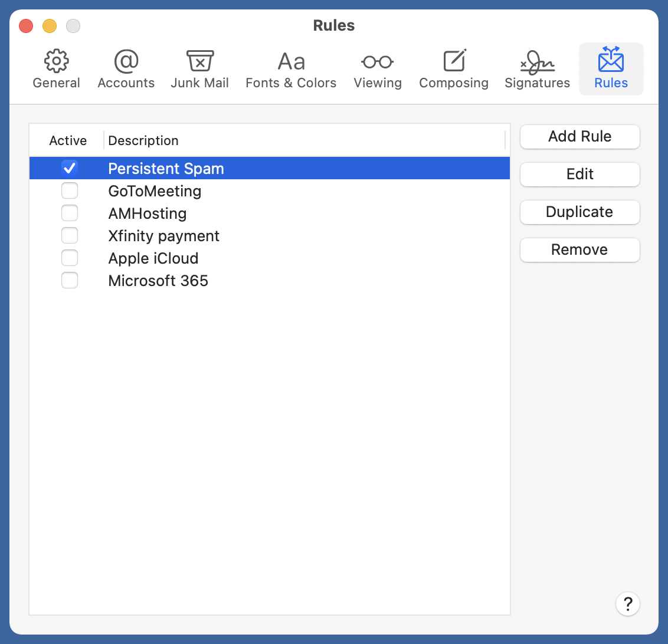The width and height of the screenshot is (668, 644).
Task: Switch to the Viewing glasses icon
Action: 378,61
